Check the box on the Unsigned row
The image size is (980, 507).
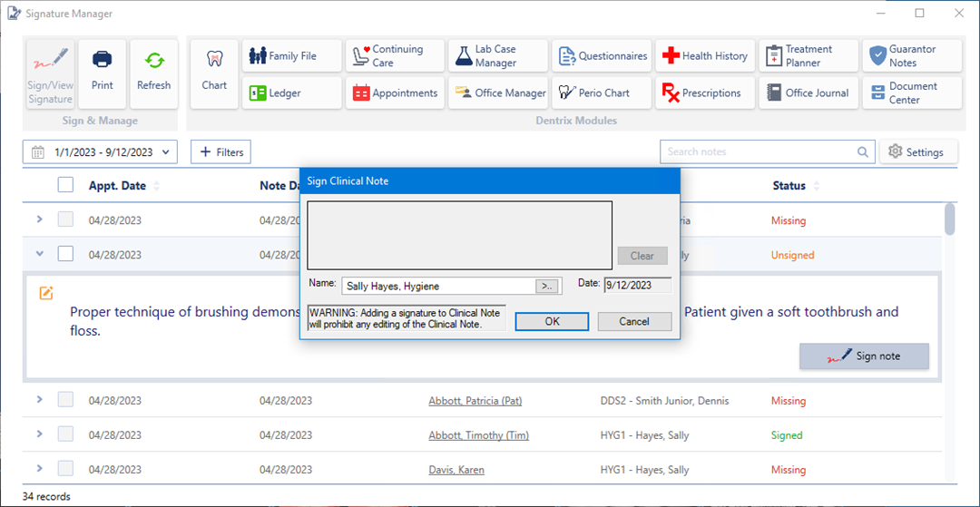(65, 255)
